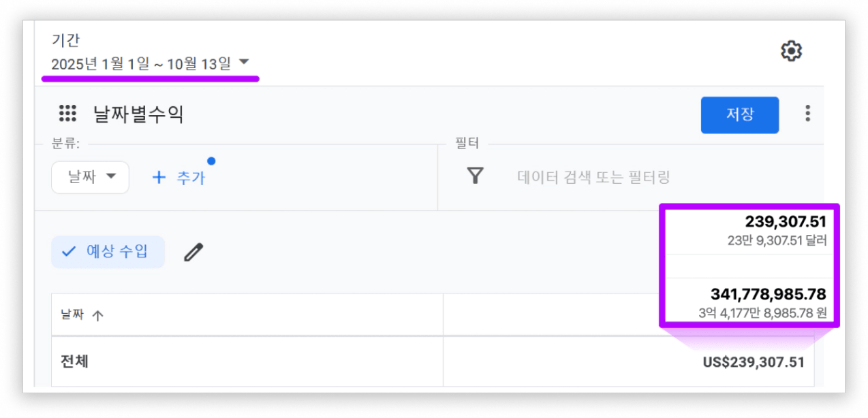The height and width of the screenshot is (418, 868).
Task: Open the settings gear icon
Action: 791,51
